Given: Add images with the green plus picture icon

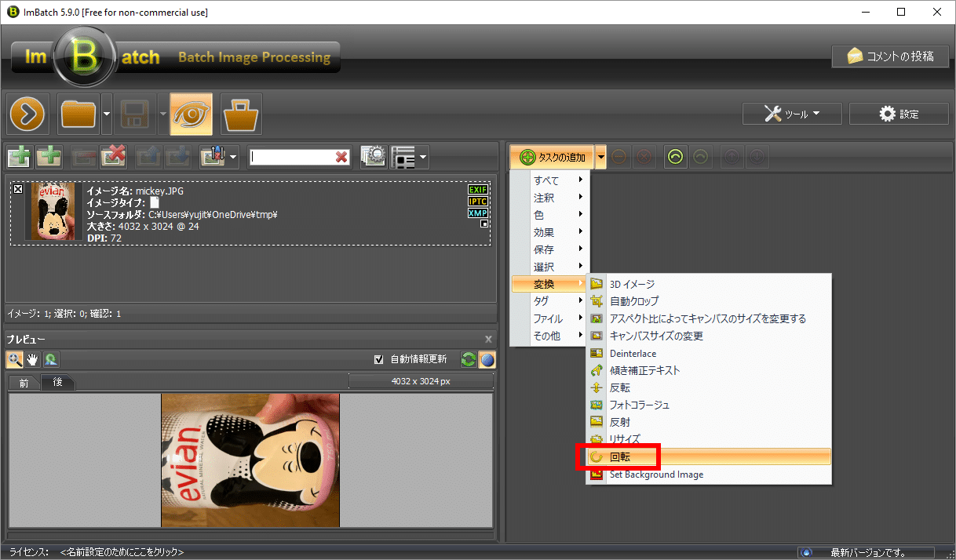Looking at the screenshot, I should point(19,157).
